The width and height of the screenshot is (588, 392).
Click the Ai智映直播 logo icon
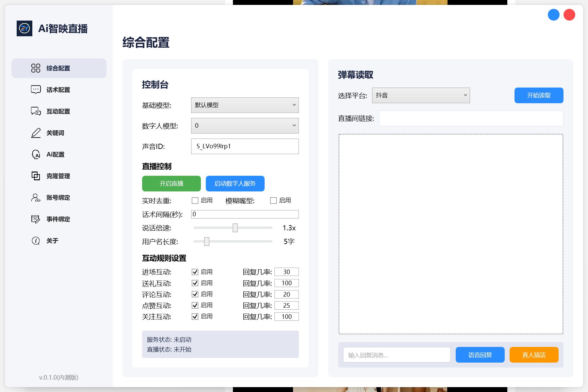[24, 28]
